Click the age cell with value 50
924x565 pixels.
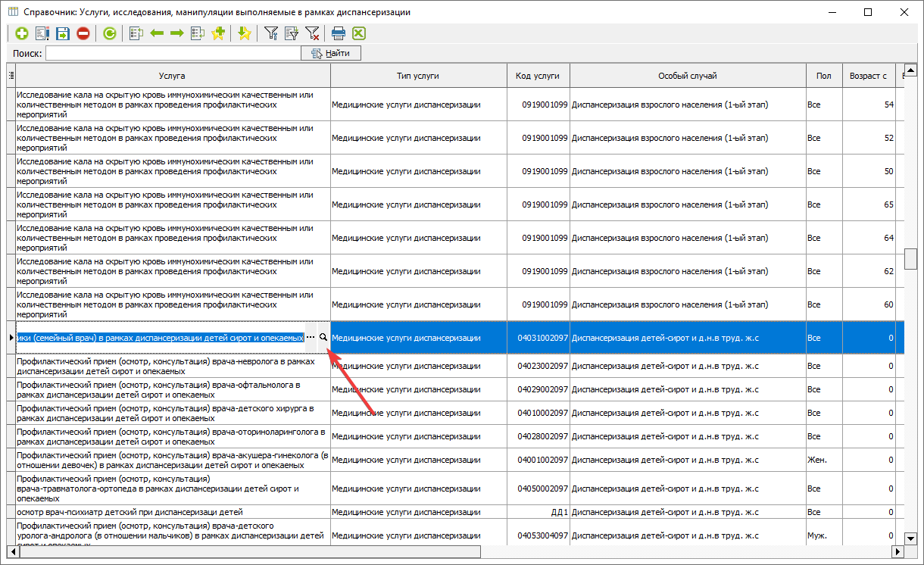pyautogui.click(x=869, y=171)
